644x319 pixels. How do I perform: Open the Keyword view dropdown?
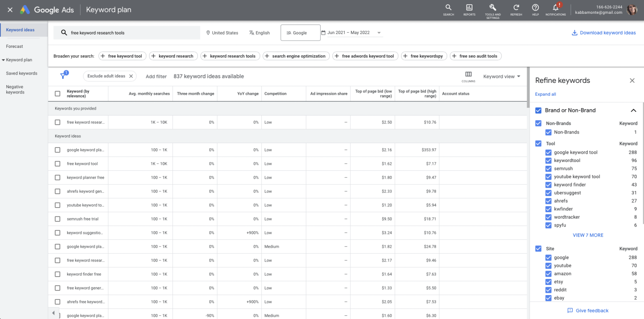point(501,76)
